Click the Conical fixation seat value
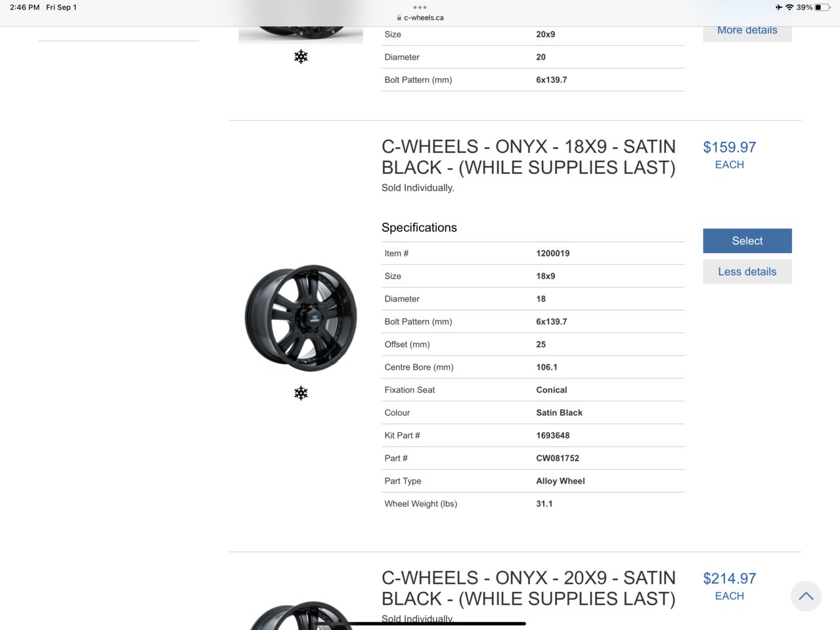 point(551,390)
